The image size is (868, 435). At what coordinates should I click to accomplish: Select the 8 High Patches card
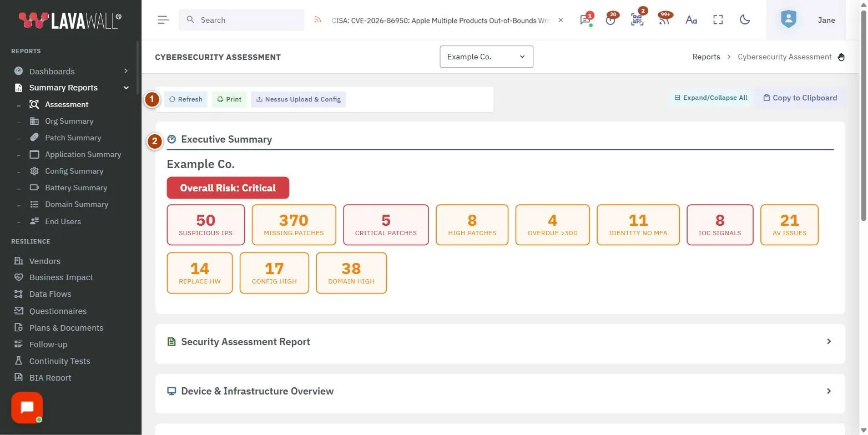click(x=472, y=225)
